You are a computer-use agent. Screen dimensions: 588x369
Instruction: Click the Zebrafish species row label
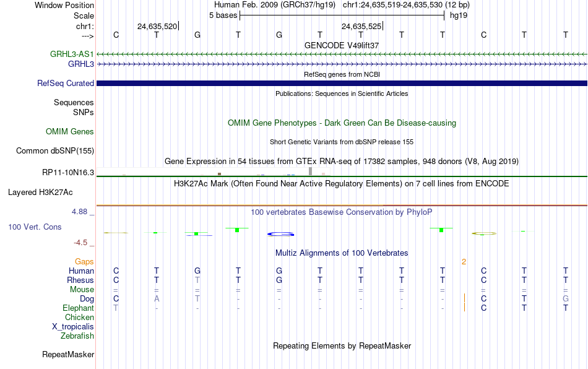[77, 336]
